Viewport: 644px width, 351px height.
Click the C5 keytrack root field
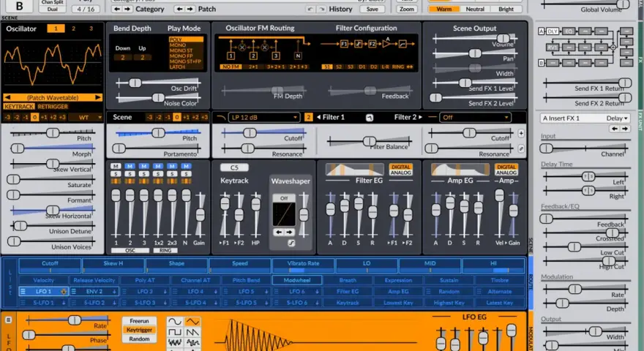(234, 167)
